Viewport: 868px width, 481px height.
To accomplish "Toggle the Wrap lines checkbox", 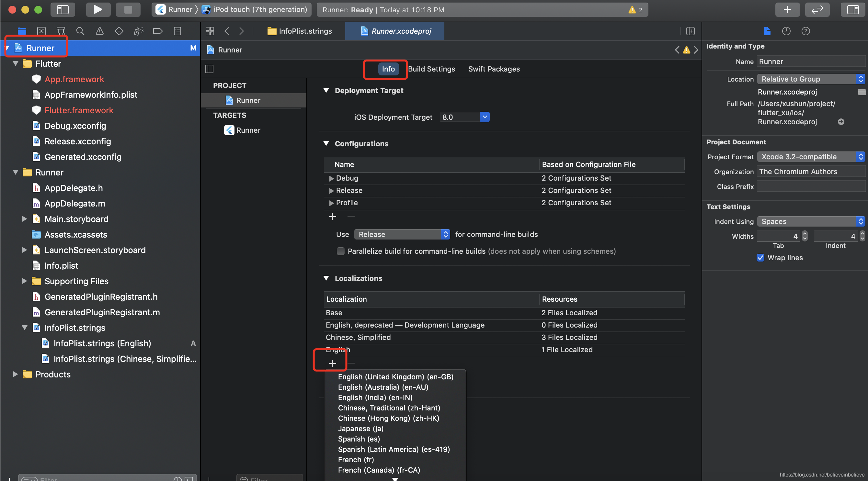I will (x=760, y=258).
